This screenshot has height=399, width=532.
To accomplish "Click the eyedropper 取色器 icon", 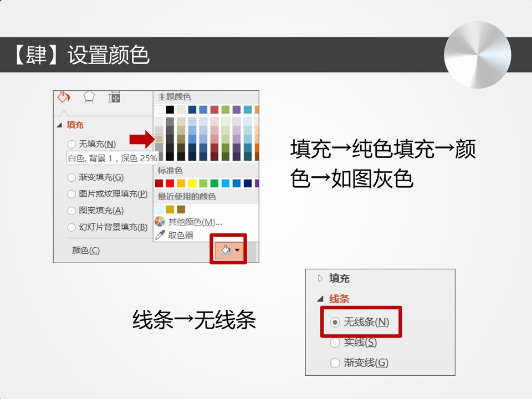I will 160,235.
